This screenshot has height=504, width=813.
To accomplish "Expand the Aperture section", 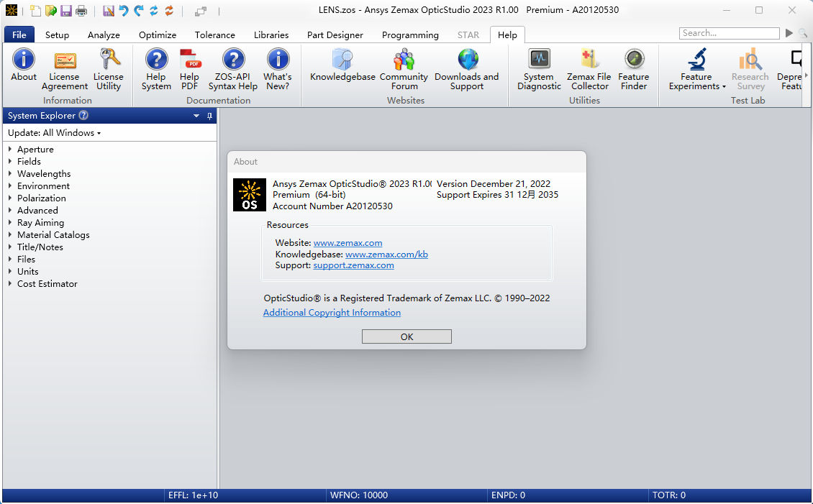I will 10,149.
